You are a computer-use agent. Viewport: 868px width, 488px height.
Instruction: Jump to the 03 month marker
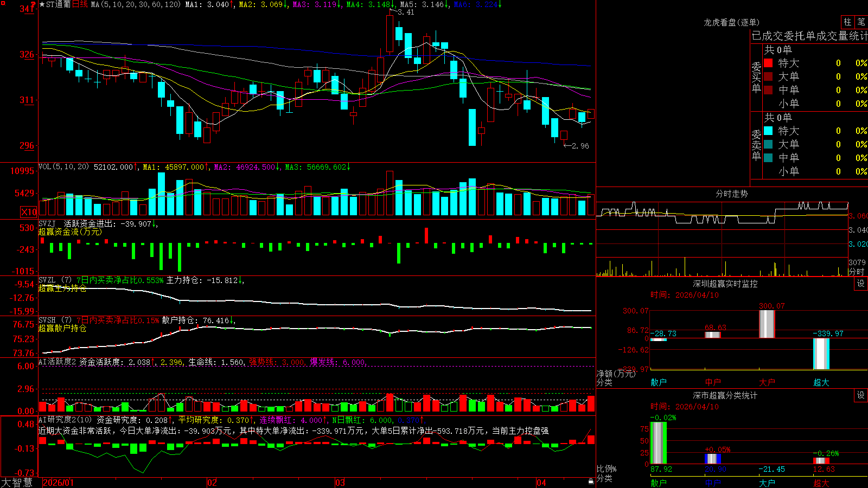[x=340, y=483]
